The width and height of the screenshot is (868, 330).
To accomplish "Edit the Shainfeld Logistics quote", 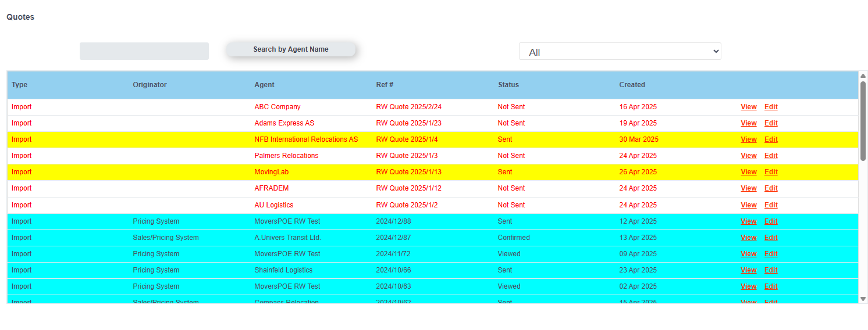I will click(771, 270).
